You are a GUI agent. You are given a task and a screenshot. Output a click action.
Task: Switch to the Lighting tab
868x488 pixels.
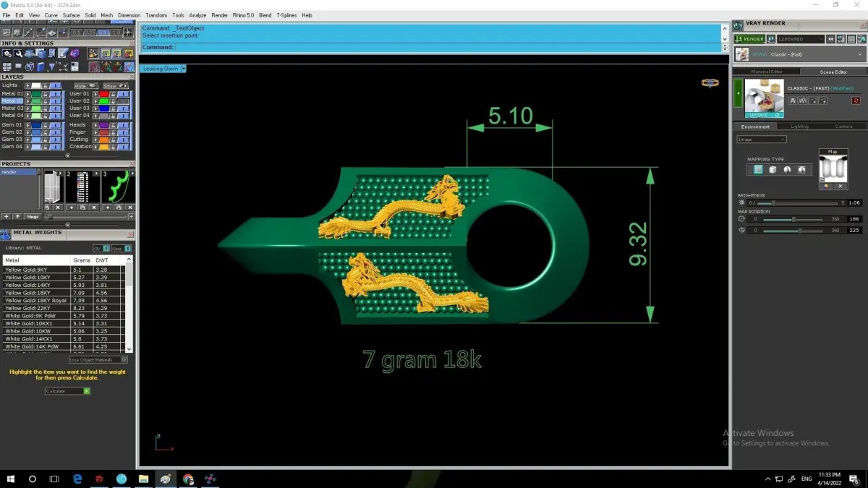coord(799,127)
